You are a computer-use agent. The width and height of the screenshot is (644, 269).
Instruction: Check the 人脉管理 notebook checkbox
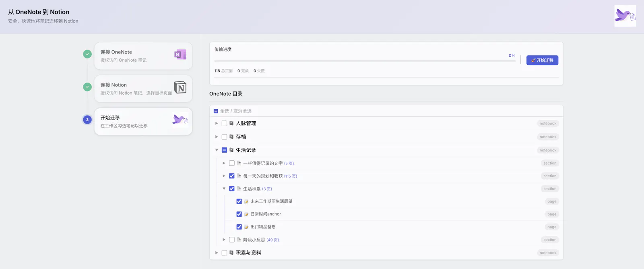tap(224, 123)
